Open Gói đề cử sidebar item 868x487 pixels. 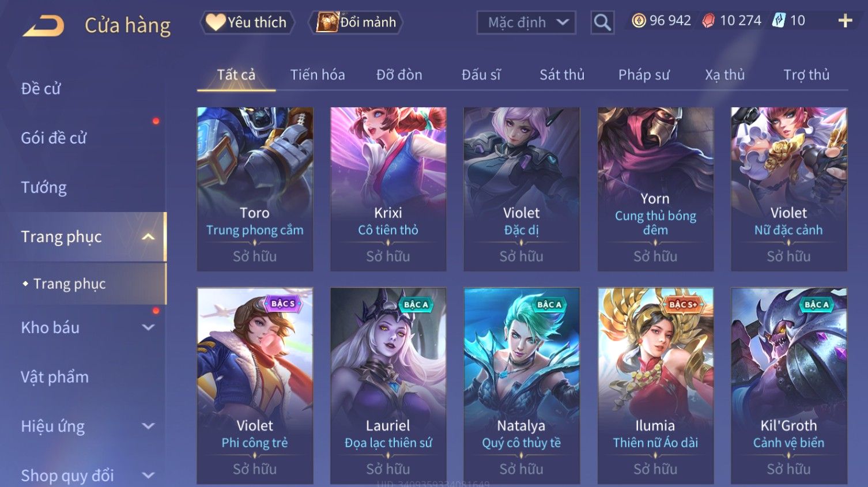point(54,138)
